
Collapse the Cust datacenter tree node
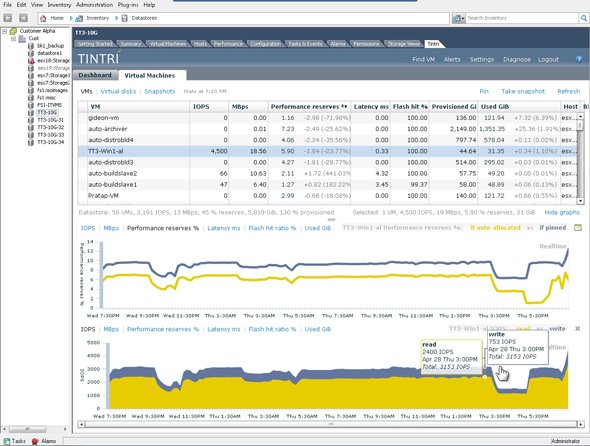point(14,38)
